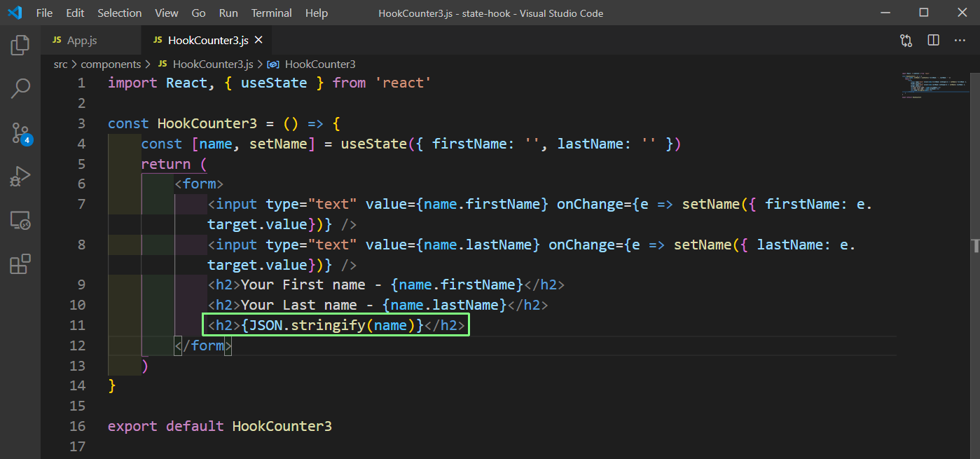Open the Explorer view in activity bar

(x=20, y=46)
